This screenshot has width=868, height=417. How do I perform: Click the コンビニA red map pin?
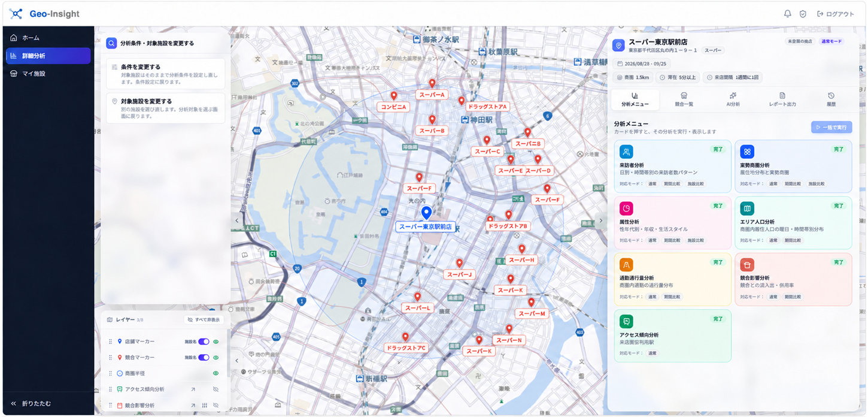pyautogui.click(x=394, y=96)
